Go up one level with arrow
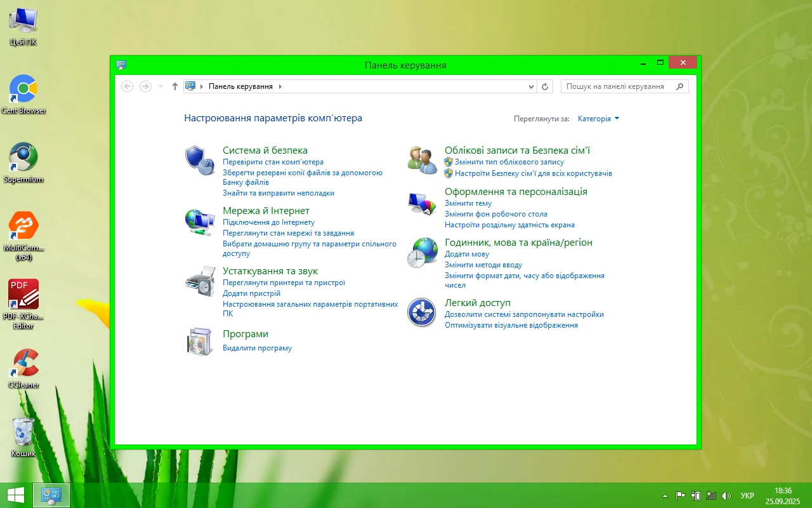 [175, 86]
